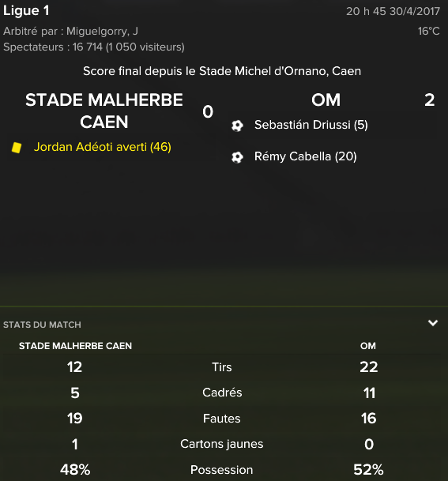Select the Possession stats row label
The image size is (448, 481).
222,470
